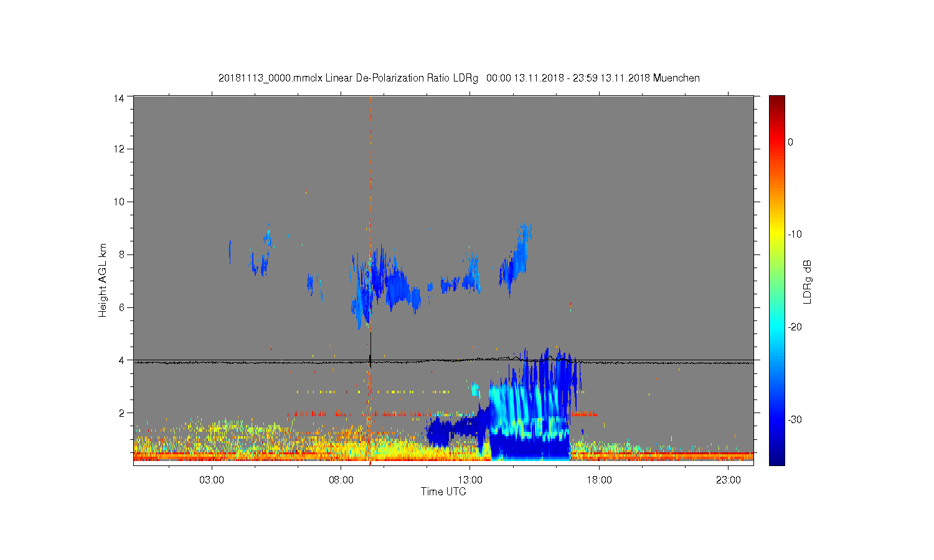934x560 pixels.
Task: Click the 23:00 time tick label
Action: click(729, 480)
